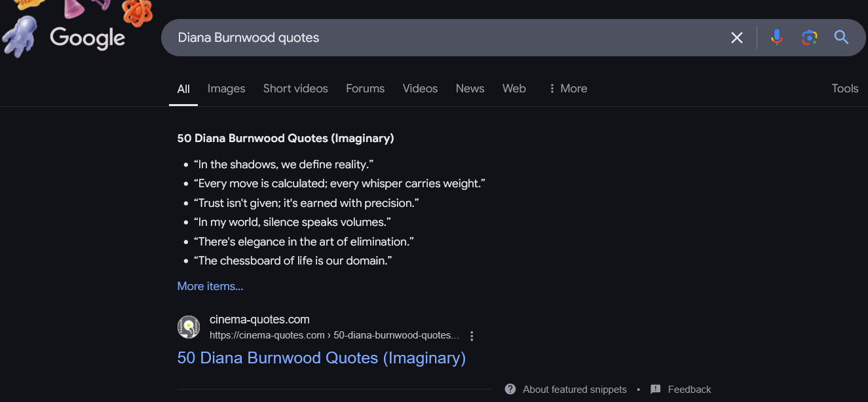Clear the search box with the X icon
The image size is (868, 402).
click(737, 38)
